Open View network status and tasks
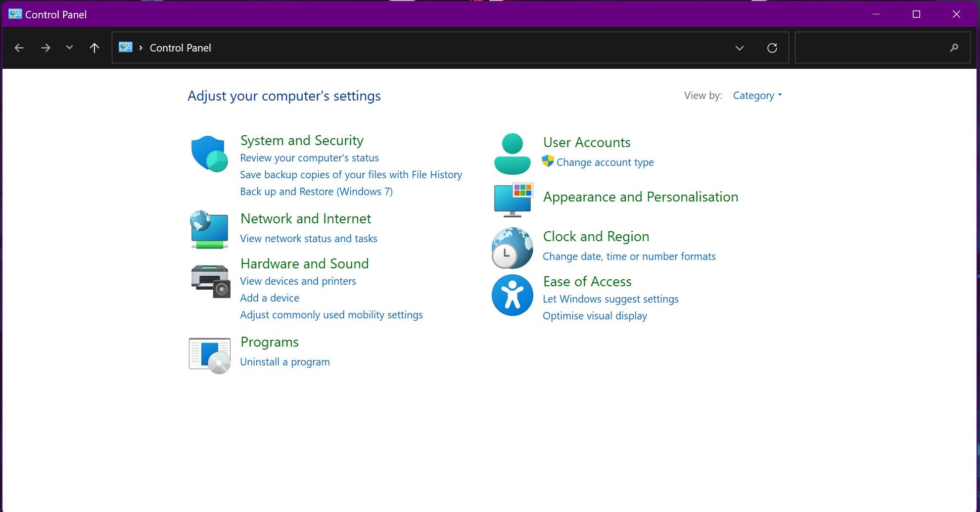The image size is (980, 512). tap(308, 239)
